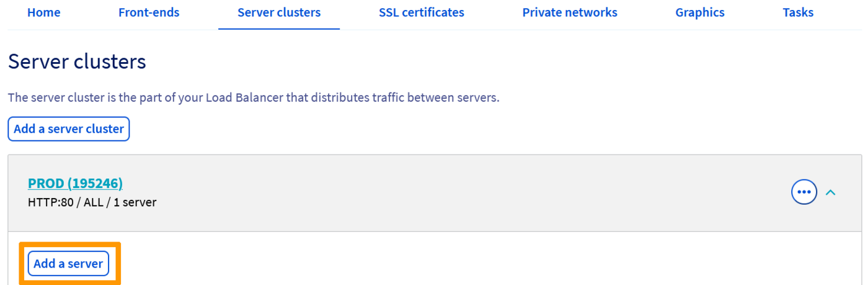Open the PROD (195246) cluster link
This screenshot has width=868, height=285.
(x=75, y=183)
